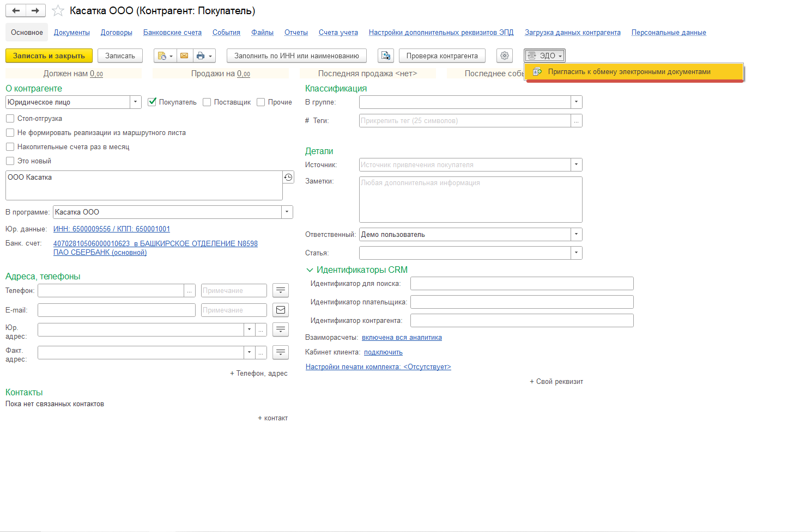
Task: Open the В группе dropdown
Action: tap(577, 102)
